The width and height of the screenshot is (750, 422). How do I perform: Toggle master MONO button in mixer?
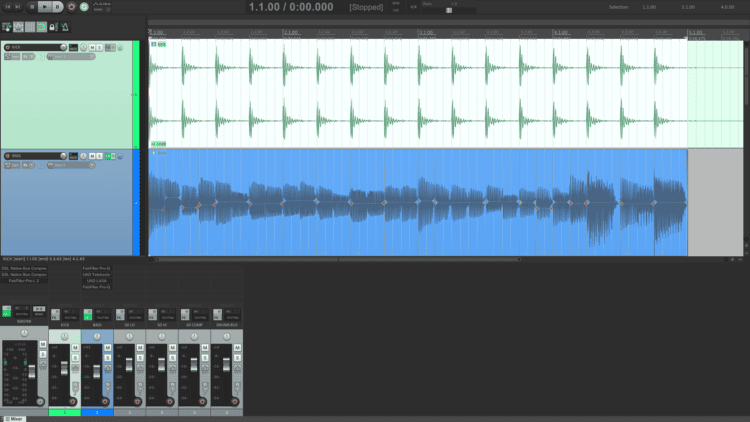pyautogui.click(x=39, y=311)
